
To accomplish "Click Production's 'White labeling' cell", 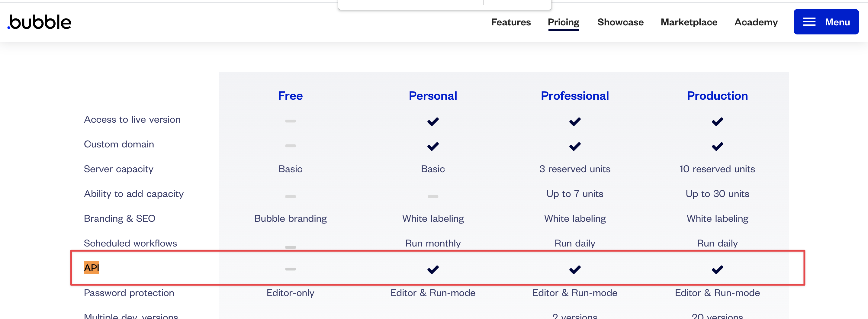I will [717, 219].
